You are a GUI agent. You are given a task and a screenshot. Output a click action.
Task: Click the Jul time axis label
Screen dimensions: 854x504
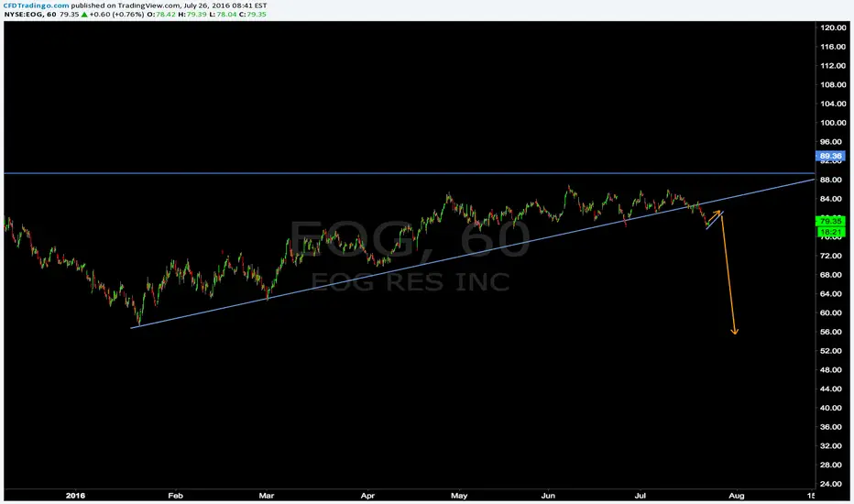point(640,496)
